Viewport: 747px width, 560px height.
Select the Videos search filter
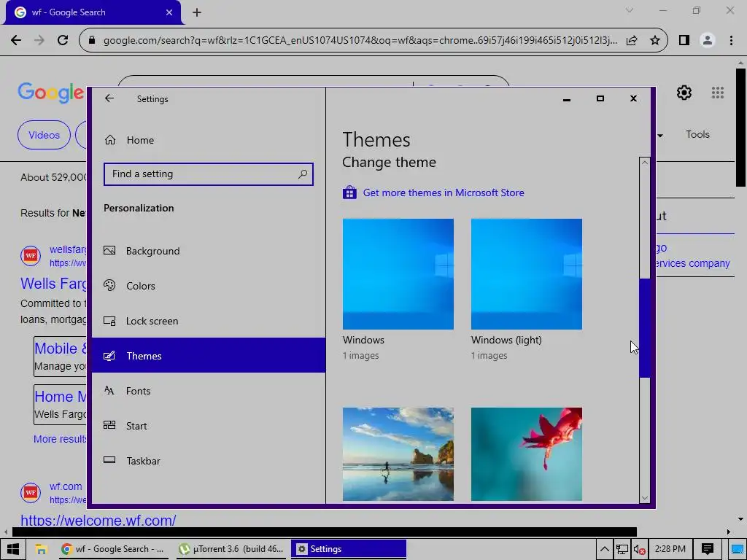click(44, 135)
